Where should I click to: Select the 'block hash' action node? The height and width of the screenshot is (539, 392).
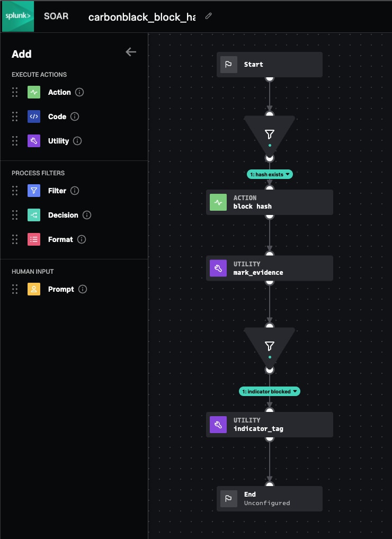(x=269, y=202)
